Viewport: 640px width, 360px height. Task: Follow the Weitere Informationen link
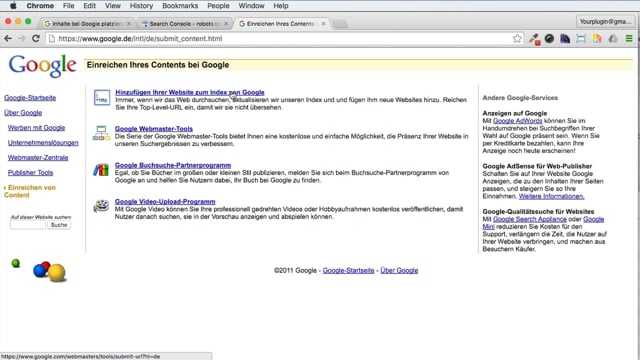551,196
